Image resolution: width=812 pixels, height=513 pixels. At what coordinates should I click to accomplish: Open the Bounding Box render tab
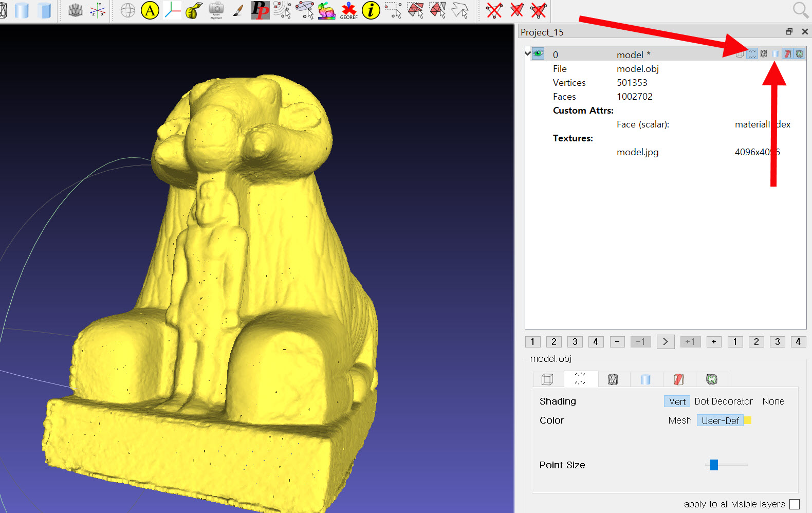tap(548, 379)
